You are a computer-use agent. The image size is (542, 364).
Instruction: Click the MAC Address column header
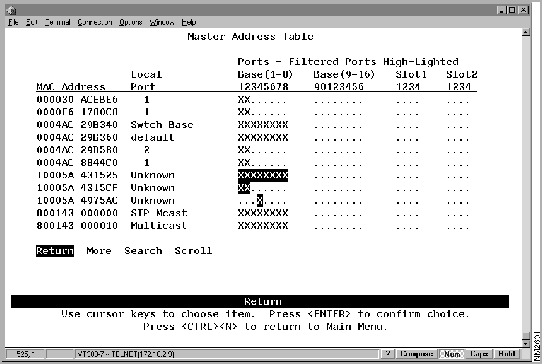[x=71, y=86]
